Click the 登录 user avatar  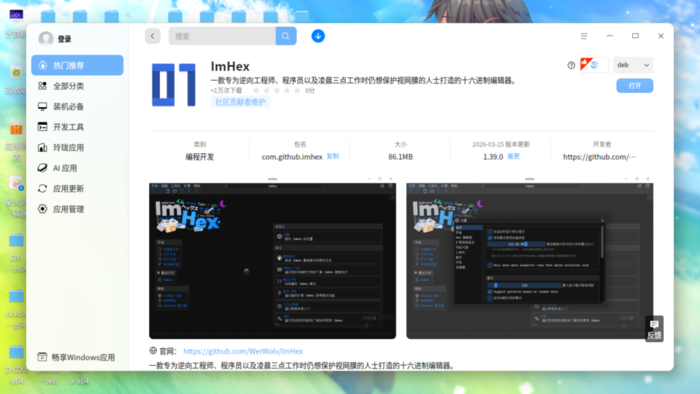pyautogui.click(x=46, y=39)
